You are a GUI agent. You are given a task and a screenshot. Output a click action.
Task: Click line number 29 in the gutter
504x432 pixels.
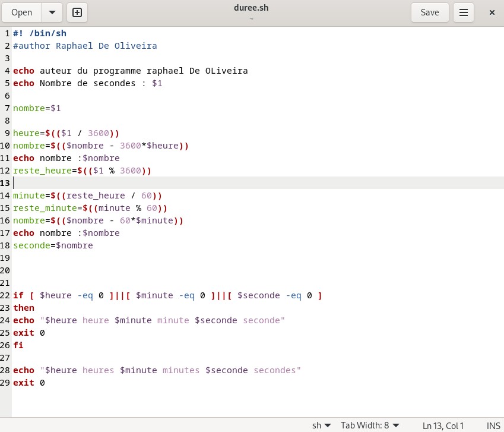(x=6, y=383)
